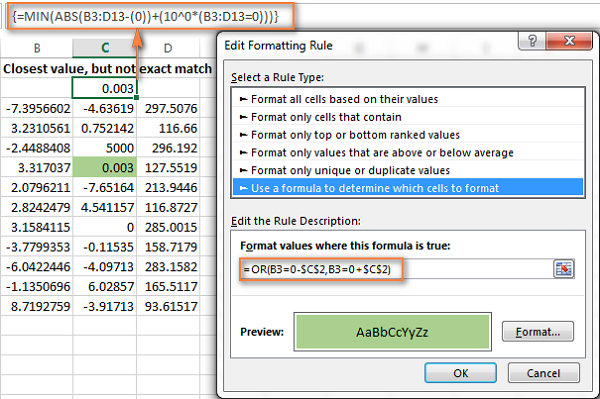Viewport: 600px width, 399px height.
Task: Select 'Use a formula to determine' rule type
Action: pos(408,188)
